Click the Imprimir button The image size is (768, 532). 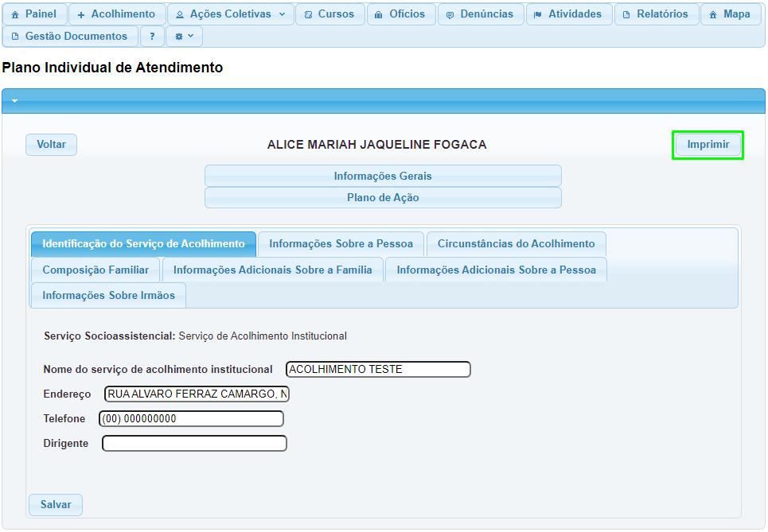(x=708, y=145)
